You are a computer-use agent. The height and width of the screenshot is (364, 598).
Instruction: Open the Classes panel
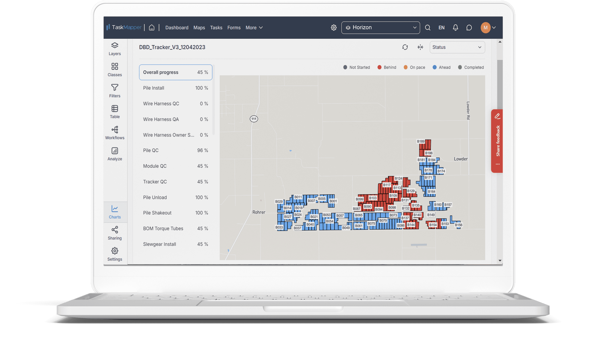pos(114,70)
